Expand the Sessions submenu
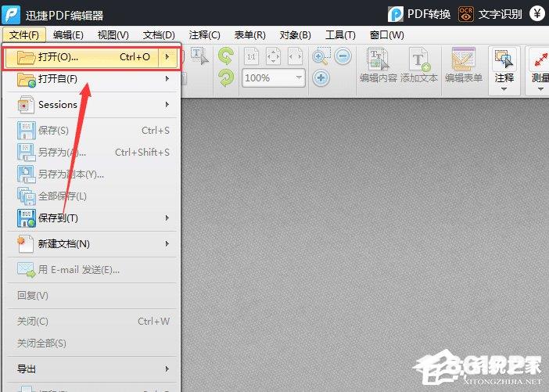This screenshot has width=549, height=392. click(x=167, y=104)
